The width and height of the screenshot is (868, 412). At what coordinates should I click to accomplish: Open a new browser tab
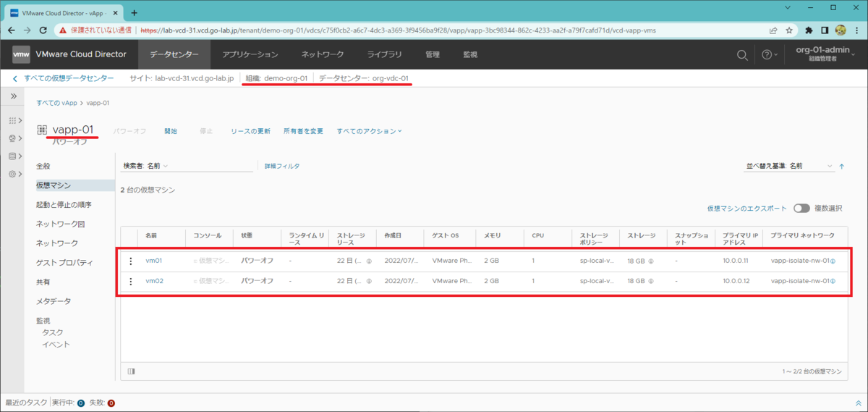pos(135,13)
